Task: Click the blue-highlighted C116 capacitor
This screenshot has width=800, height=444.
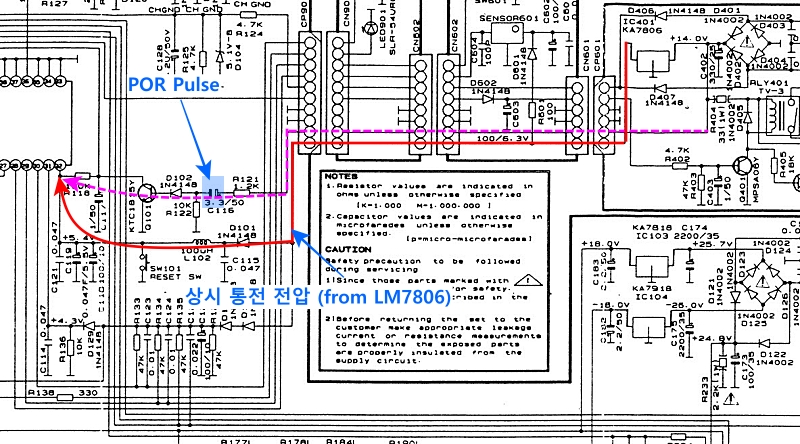Action: (x=214, y=192)
